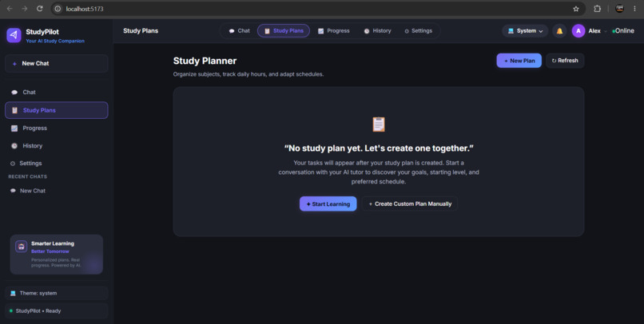
Task: Click the clipboard icon beside sidebar Study Plans
Action: coord(15,110)
